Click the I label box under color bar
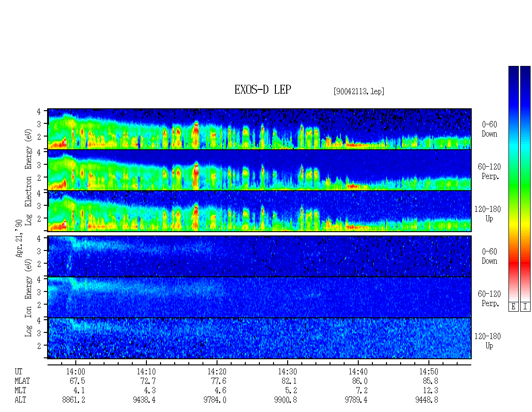Screen dimensions: 532x412 525,307
